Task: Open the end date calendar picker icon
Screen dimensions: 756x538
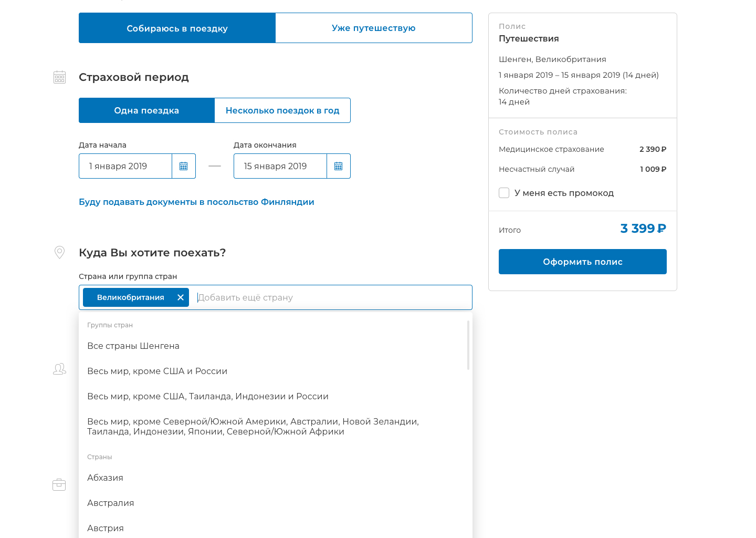Action: (x=339, y=166)
